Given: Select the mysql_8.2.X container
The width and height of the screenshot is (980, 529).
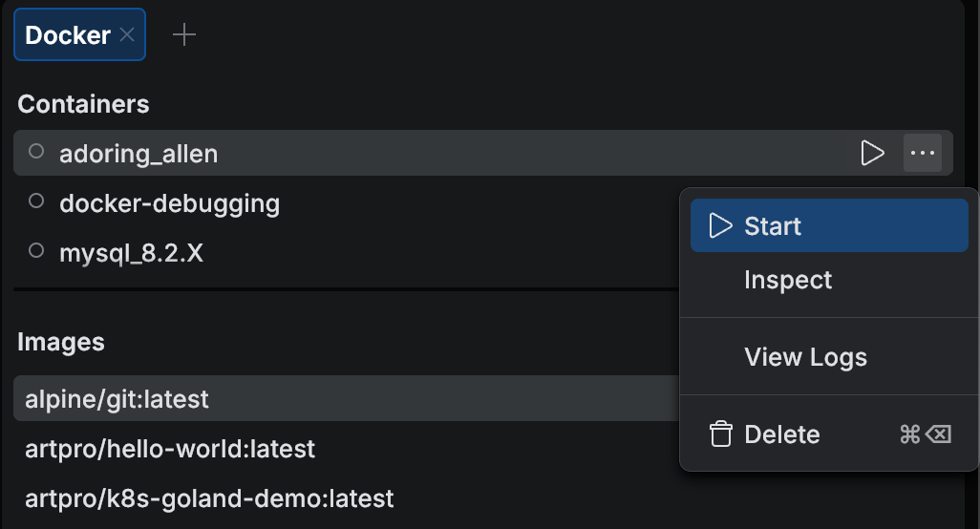Looking at the screenshot, I should (x=131, y=253).
